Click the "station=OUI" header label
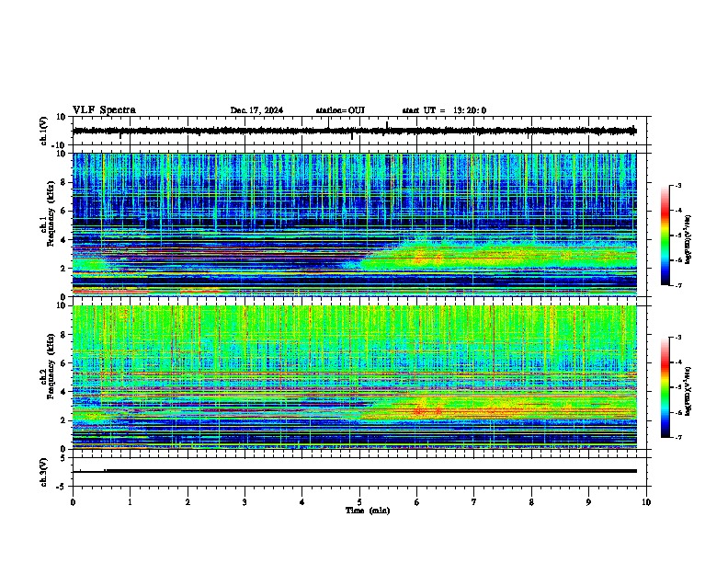728x563 pixels. pyautogui.click(x=340, y=110)
